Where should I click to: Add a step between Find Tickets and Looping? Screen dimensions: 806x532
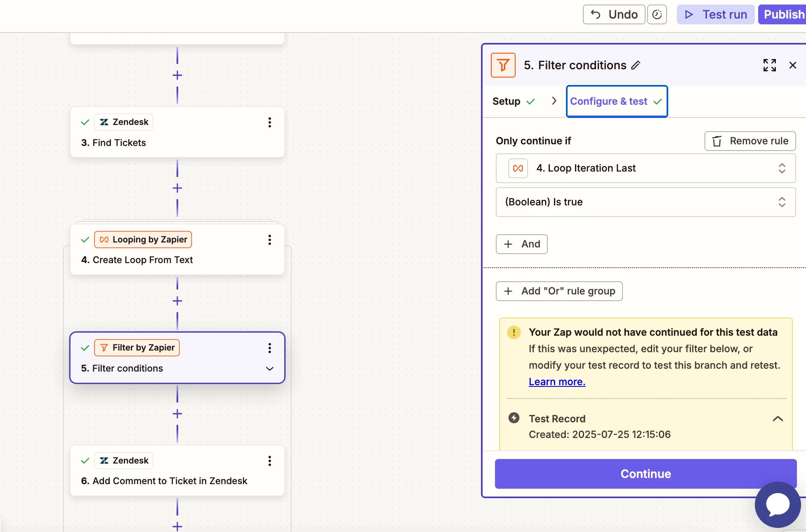point(177,188)
